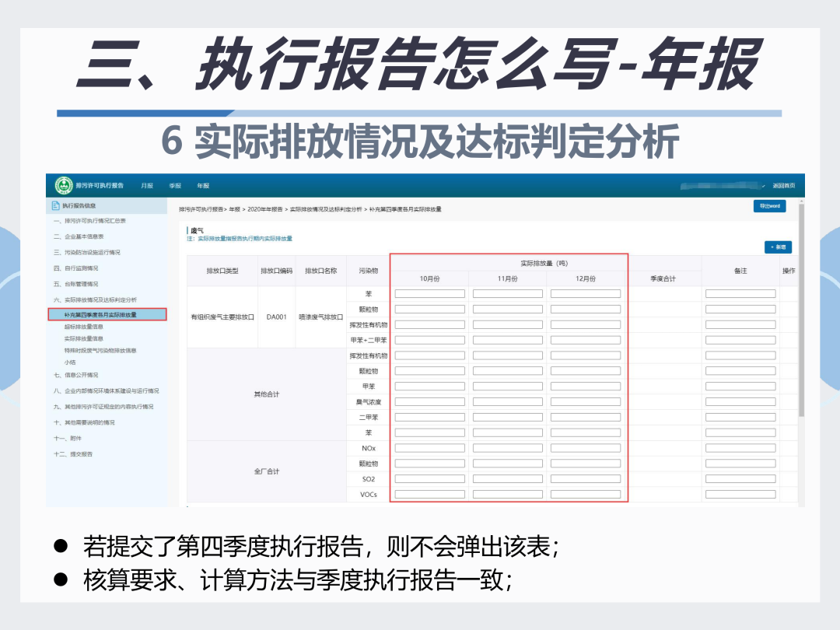
Task: Select 补充第四季度各月实际排放量 in sidebar
Action: click(x=107, y=314)
